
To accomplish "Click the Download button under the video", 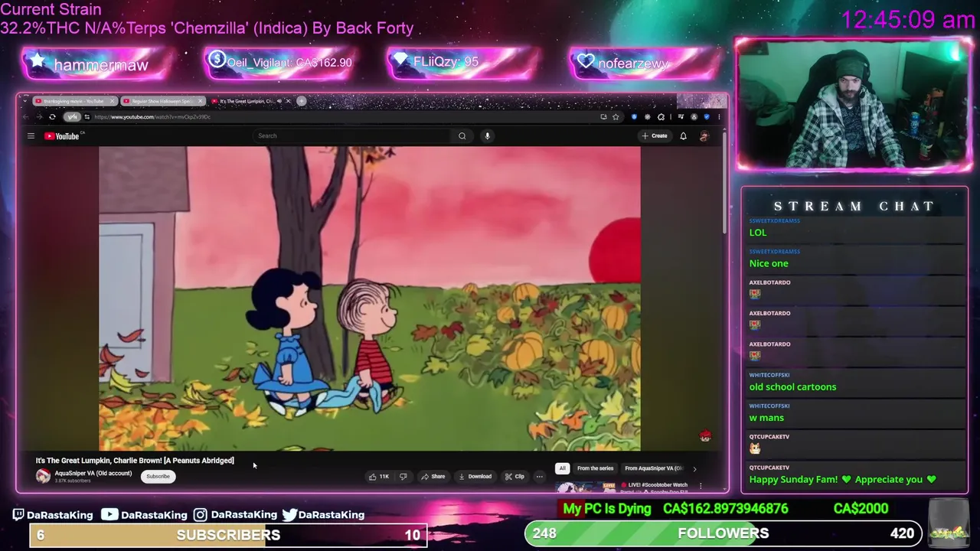I will (475, 477).
